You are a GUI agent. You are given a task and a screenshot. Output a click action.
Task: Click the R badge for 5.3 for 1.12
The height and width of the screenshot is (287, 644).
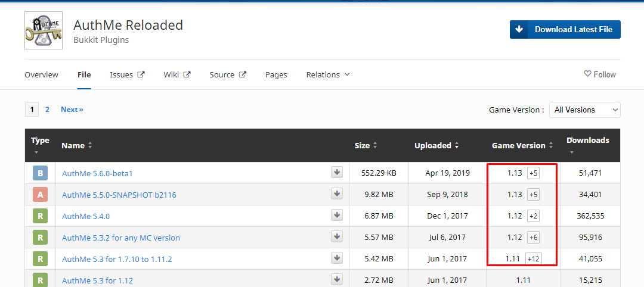pyautogui.click(x=41, y=280)
